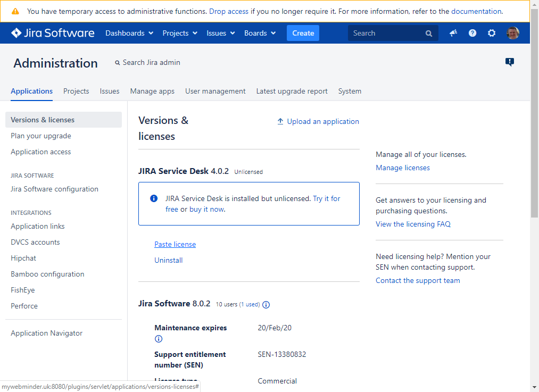Focus the header Search field
The image size is (539, 392).
click(393, 33)
